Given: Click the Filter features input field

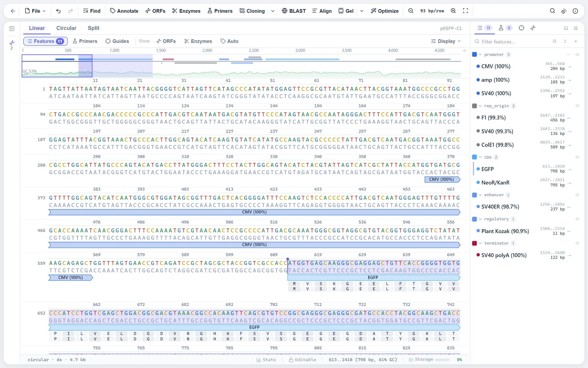Looking at the screenshot, I should (512, 41).
